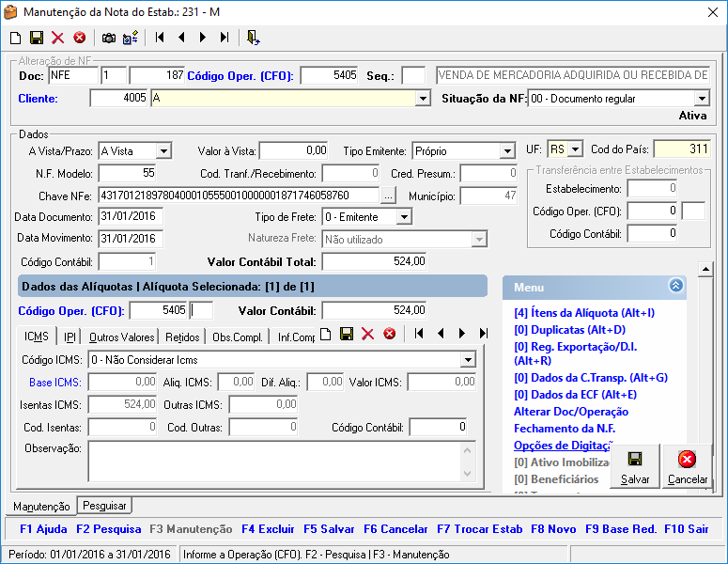Open Ítens da Alíquota menu link
Screen dimensions: 728x564
pyautogui.click(x=583, y=312)
